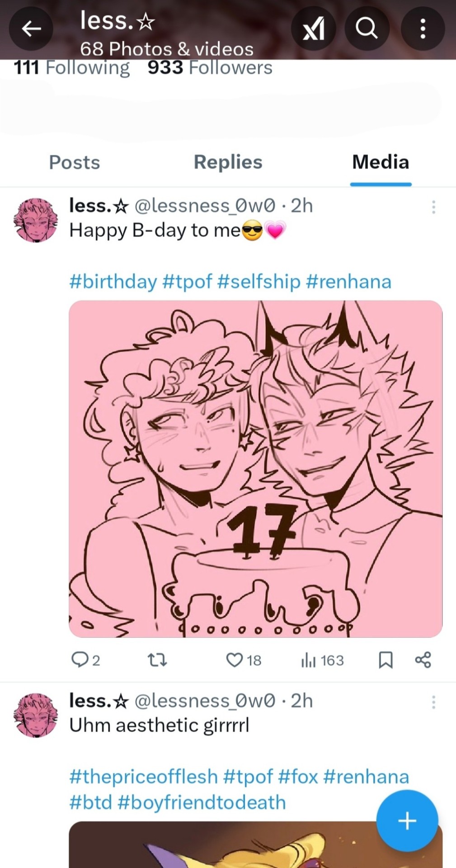Share the birthday post
456x868 pixels.
[423, 660]
